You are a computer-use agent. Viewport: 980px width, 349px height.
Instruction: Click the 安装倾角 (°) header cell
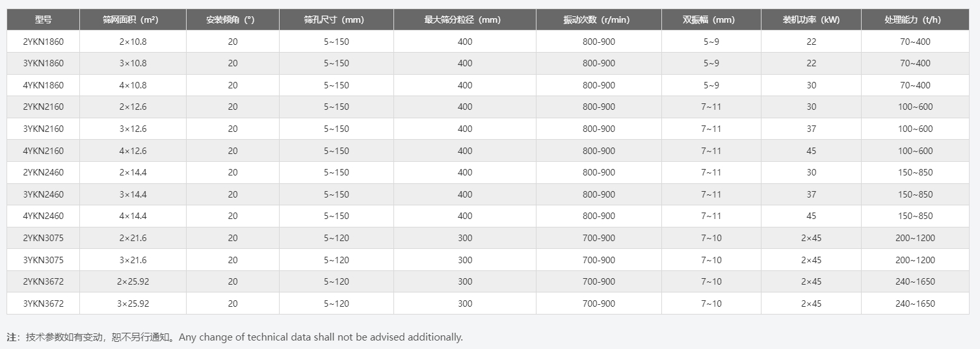(233, 19)
